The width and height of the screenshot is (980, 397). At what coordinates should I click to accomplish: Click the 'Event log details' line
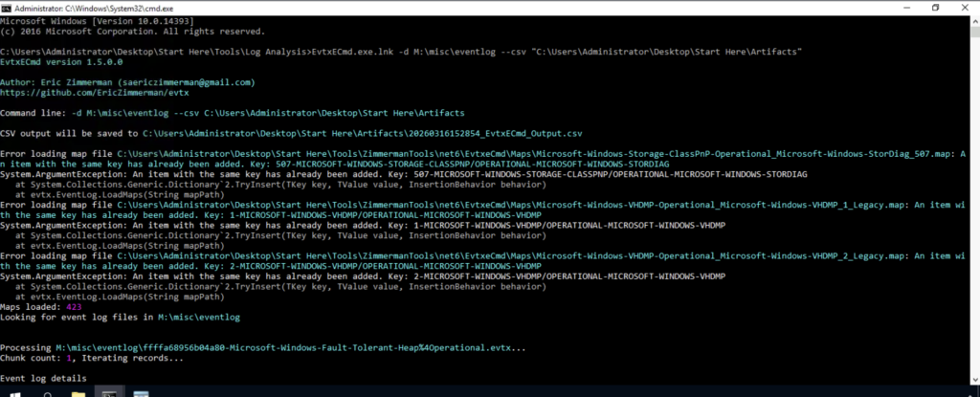pos(43,380)
